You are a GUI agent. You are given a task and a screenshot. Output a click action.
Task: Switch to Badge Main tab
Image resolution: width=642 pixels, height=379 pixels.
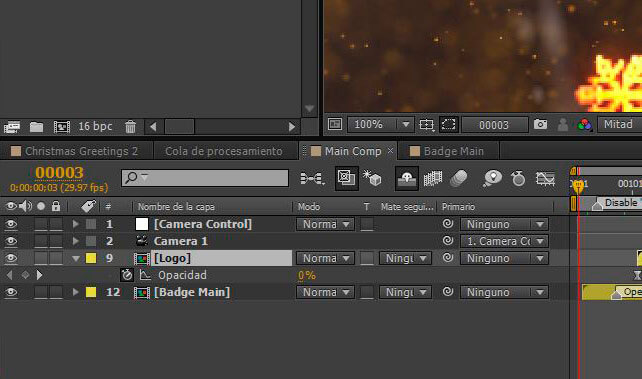pos(454,151)
